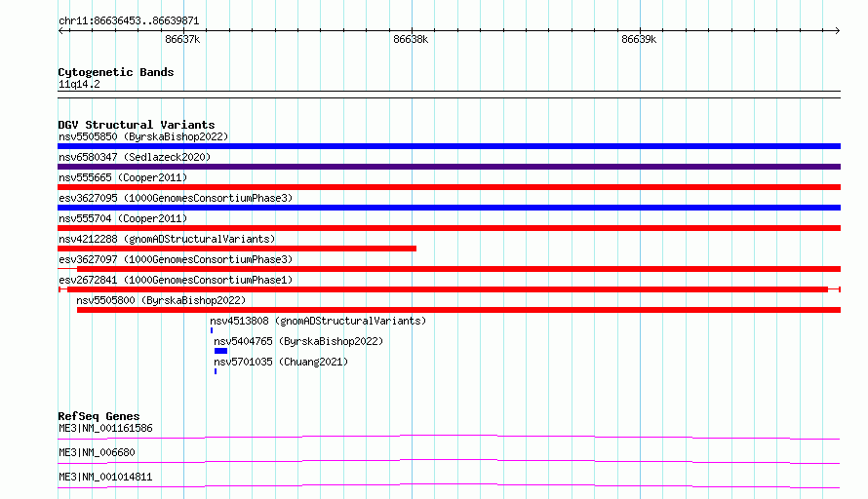Select the red esv2672841 variant bar
Viewport: 868px width, 499px height.
[448, 289]
